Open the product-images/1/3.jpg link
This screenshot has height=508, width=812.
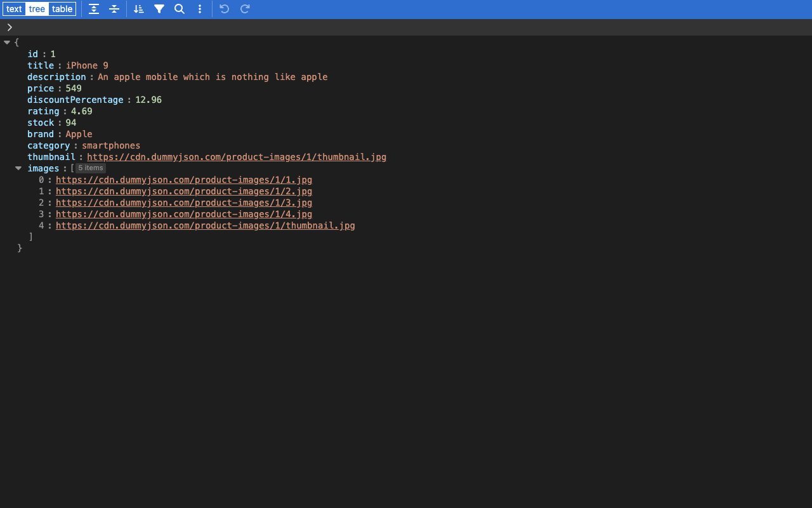click(x=184, y=203)
